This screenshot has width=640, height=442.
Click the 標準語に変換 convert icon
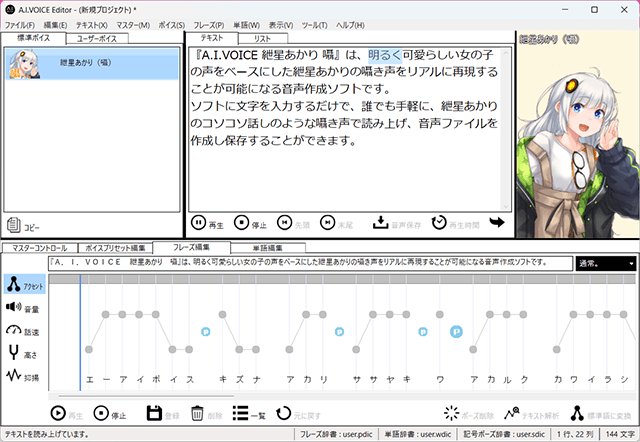pyautogui.click(x=577, y=412)
